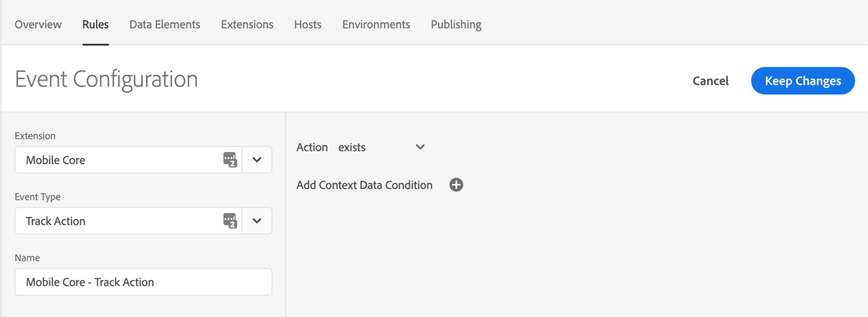
Task: Expand the Event Type dropdown chevron arrow
Action: [x=257, y=221]
